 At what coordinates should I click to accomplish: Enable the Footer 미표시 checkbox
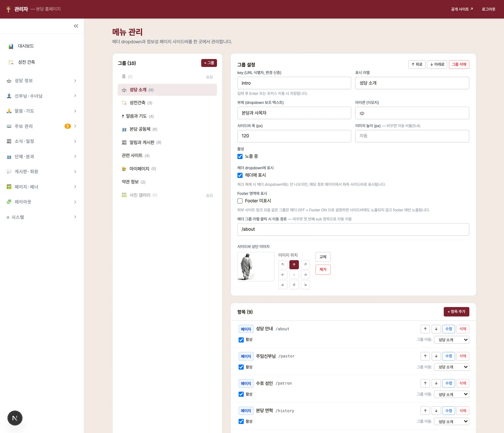[x=240, y=201]
